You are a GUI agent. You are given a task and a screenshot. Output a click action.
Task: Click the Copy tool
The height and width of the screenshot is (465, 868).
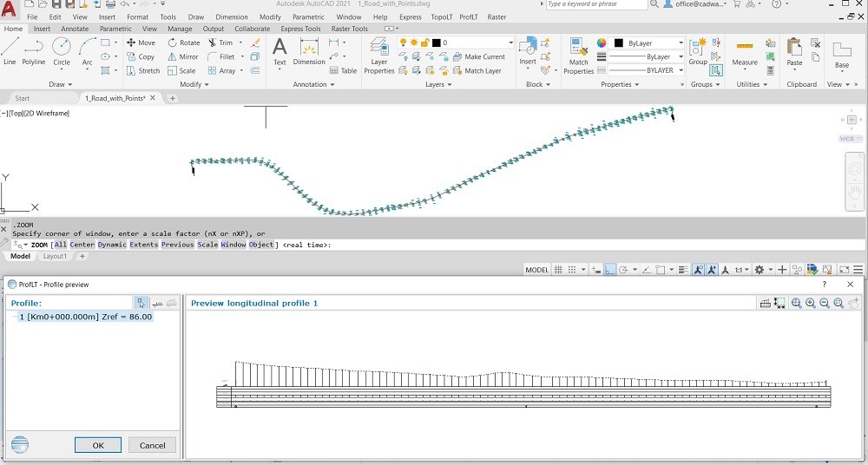point(141,56)
